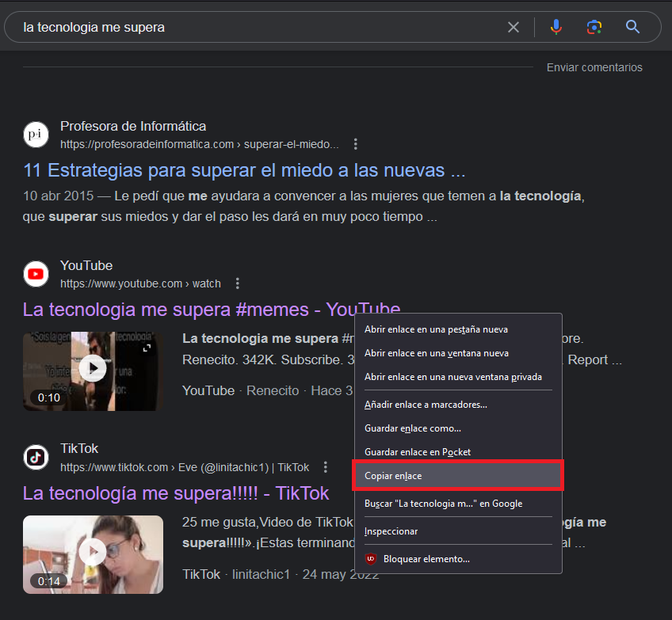
Task: Click the 0:10 duration badge
Action: tap(49, 397)
